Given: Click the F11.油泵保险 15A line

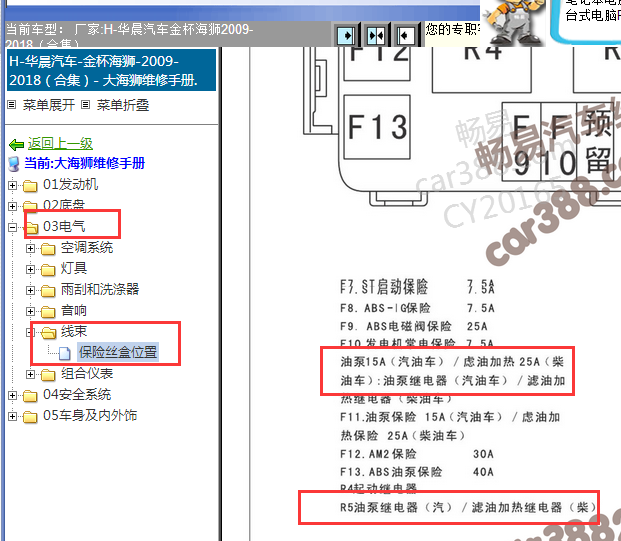Looking at the screenshot, I should point(450,417).
